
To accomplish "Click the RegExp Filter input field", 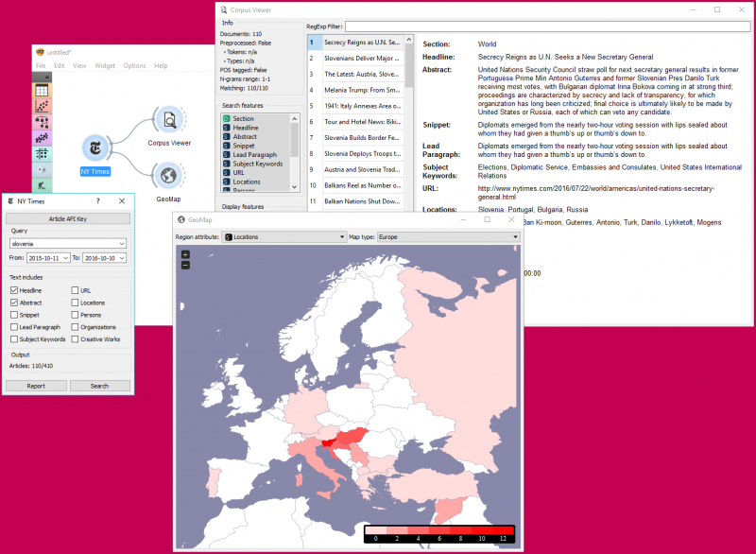I will 546,26.
